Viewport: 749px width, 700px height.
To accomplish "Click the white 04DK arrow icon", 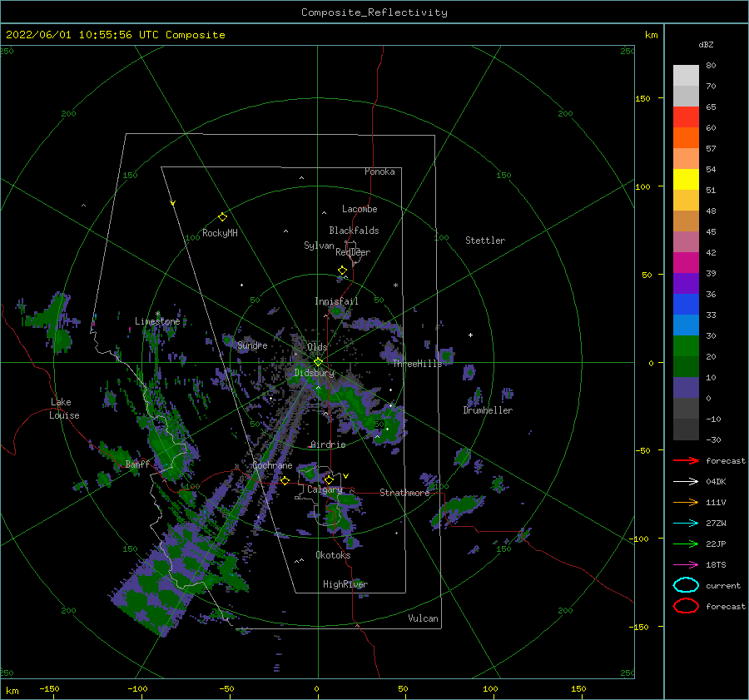I will click(686, 481).
